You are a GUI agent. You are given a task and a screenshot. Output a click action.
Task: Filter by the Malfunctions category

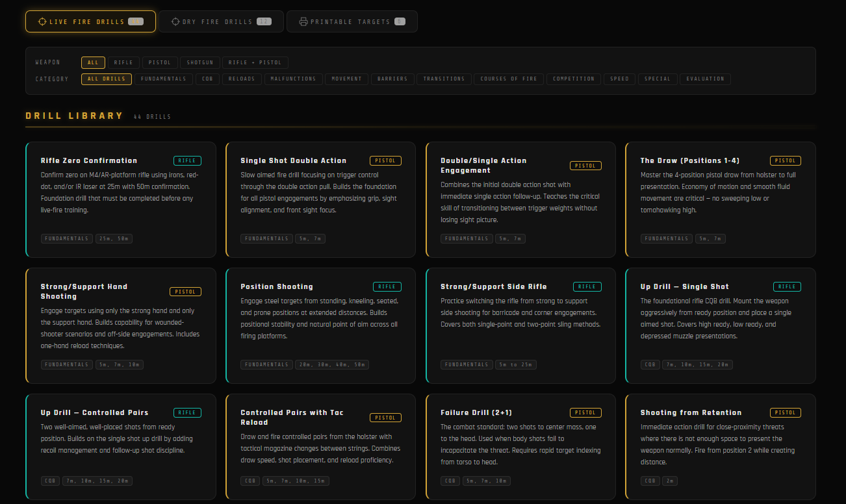click(x=294, y=79)
